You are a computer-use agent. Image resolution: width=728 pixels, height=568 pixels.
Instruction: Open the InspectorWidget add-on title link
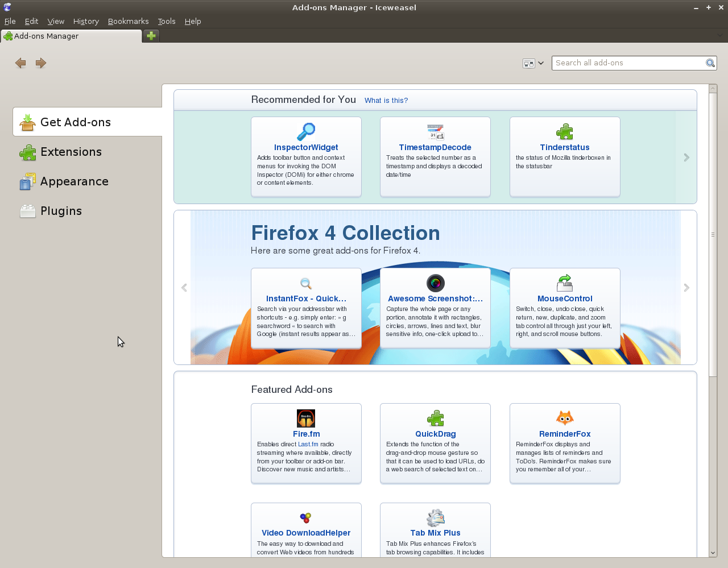click(306, 147)
